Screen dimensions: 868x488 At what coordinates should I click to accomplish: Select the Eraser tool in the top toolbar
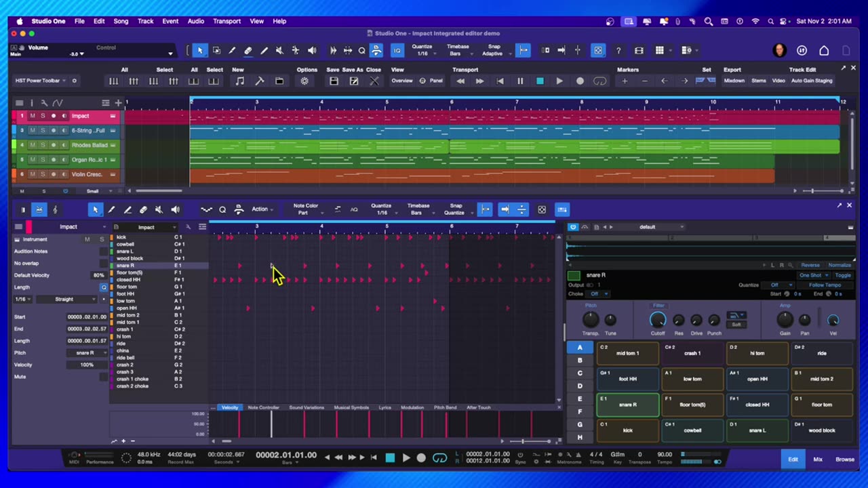[248, 50]
